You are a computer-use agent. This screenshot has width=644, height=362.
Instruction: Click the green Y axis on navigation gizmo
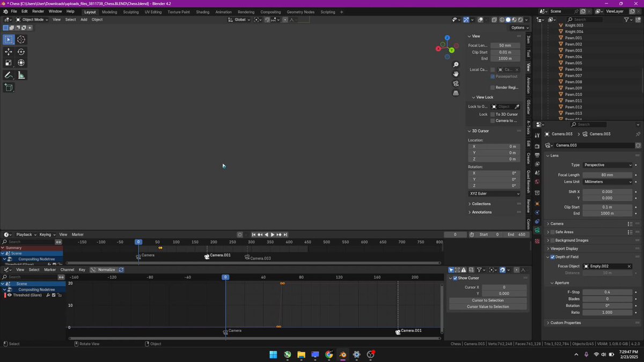pos(451,50)
